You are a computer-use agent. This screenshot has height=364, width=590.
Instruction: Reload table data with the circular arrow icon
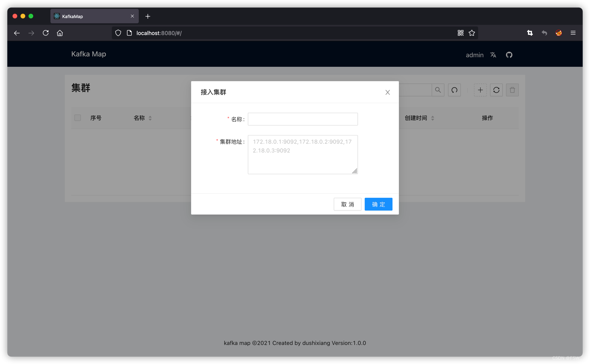(x=454, y=90)
